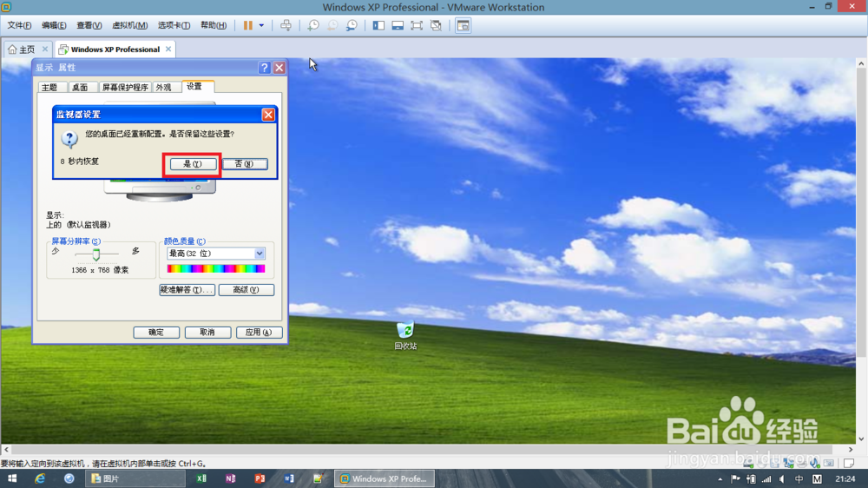
Task: Switch to the 主页 home tab
Action: pyautogui.click(x=23, y=49)
